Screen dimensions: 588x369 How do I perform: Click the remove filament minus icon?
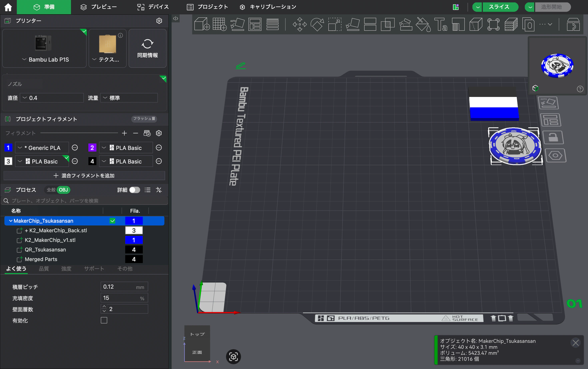pos(136,133)
